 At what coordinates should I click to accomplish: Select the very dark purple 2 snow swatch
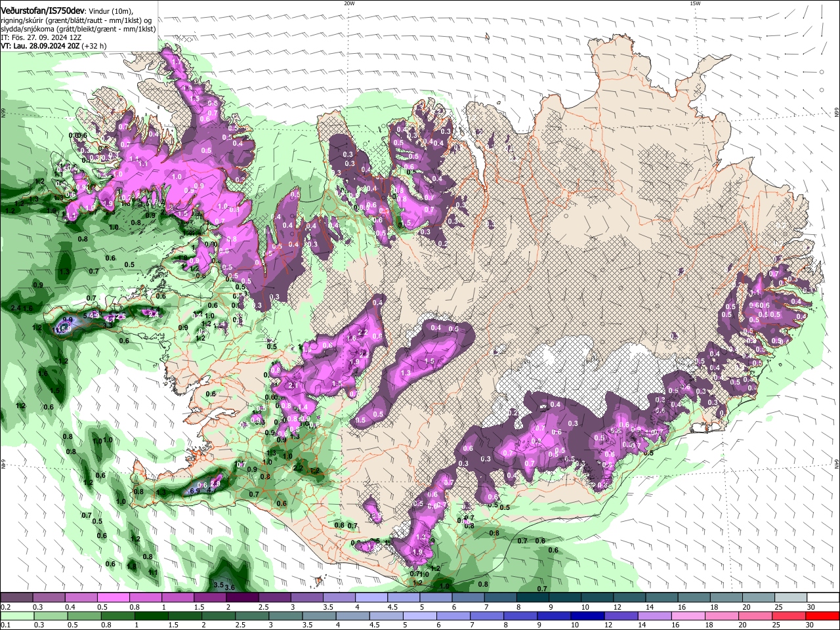243,598
